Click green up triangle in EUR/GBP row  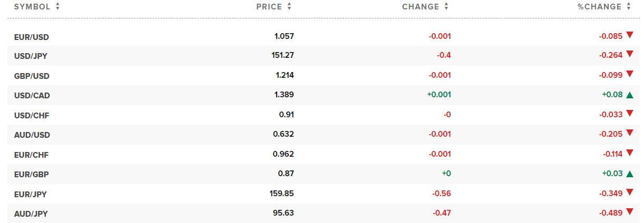[x=629, y=174]
